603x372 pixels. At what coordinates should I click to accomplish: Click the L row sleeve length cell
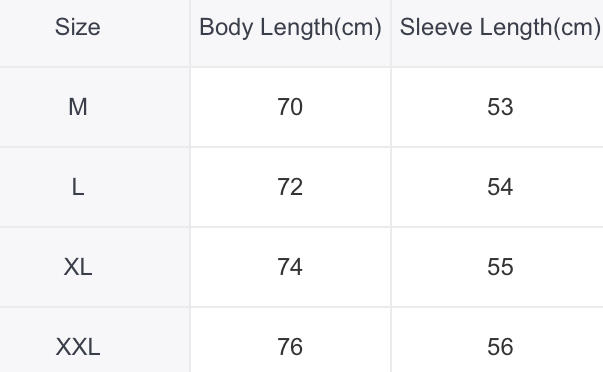point(497,187)
